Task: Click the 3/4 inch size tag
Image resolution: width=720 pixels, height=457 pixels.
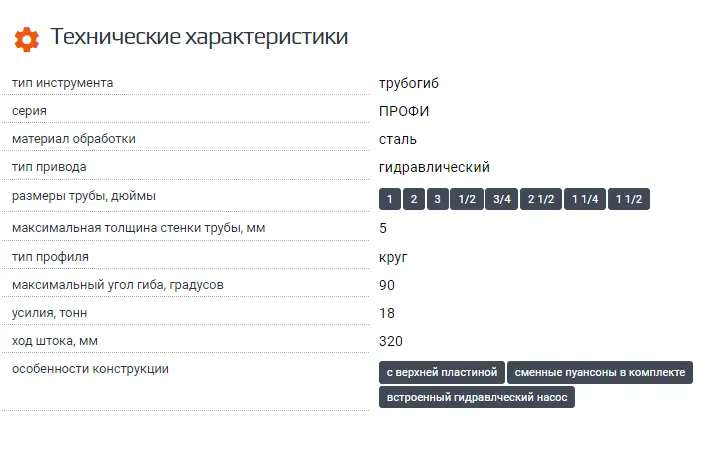Action: 501,199
